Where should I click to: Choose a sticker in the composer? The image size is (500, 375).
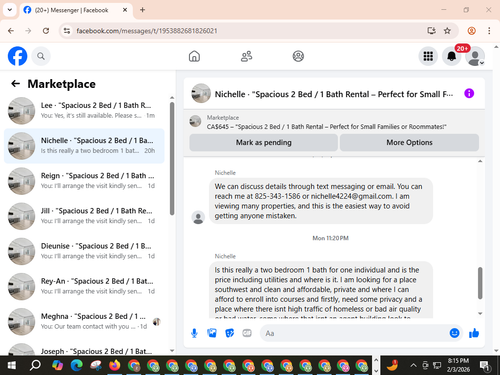point(229,333)
